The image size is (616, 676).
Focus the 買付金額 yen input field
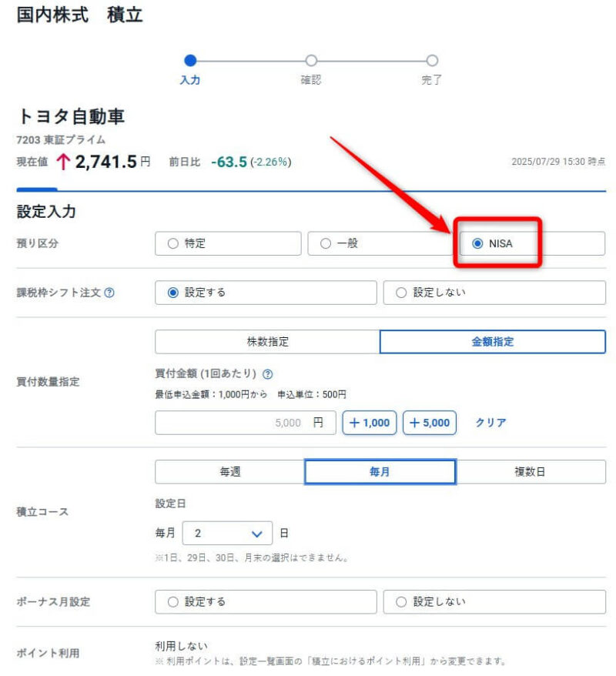(246, 423)
